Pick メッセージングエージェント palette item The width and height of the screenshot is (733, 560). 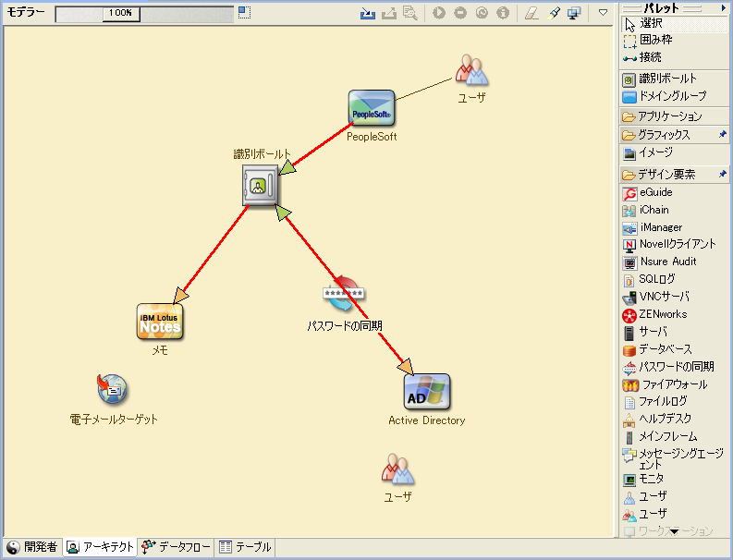point(675,458)
